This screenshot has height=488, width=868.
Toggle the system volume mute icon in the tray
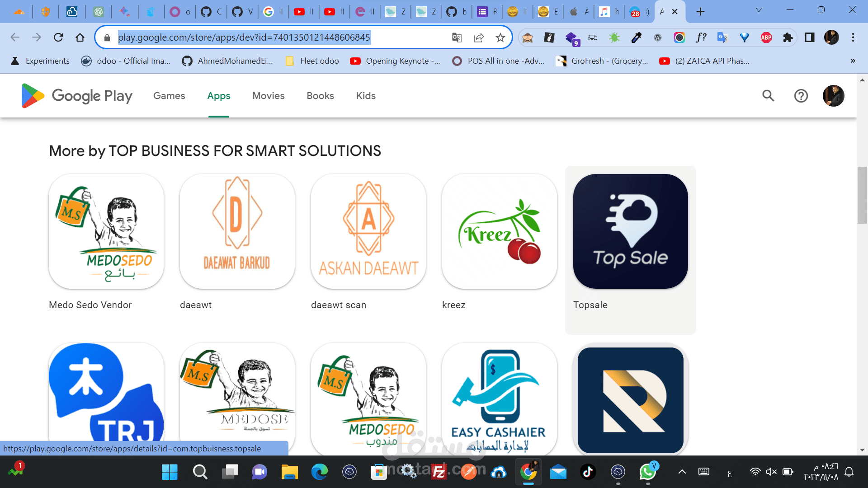click(771, 472)
